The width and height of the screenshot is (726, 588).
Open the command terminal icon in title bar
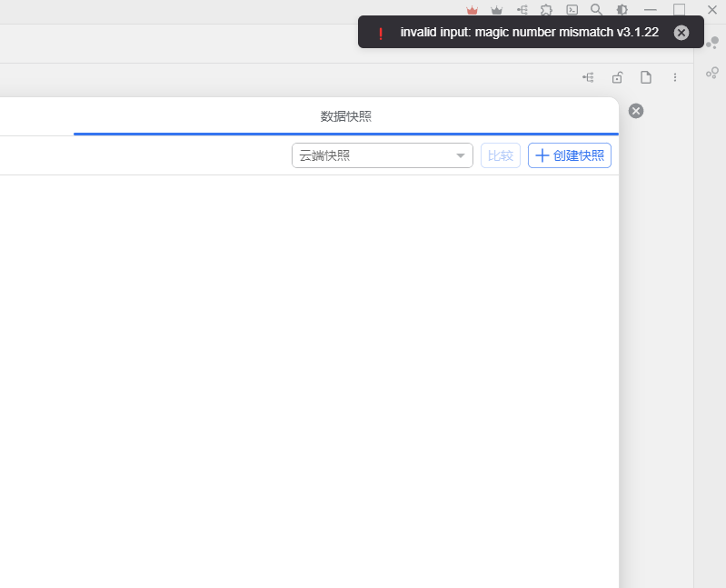572,10
